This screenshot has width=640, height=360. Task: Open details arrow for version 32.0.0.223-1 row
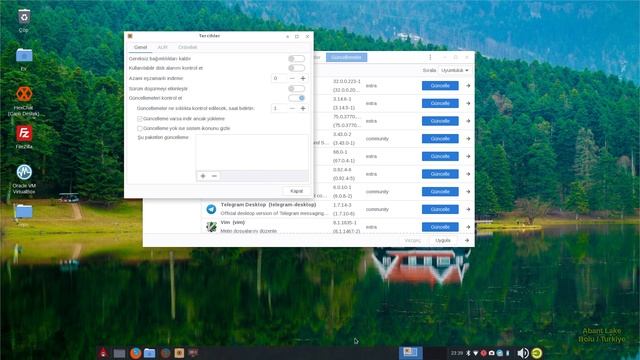point(468,86)
